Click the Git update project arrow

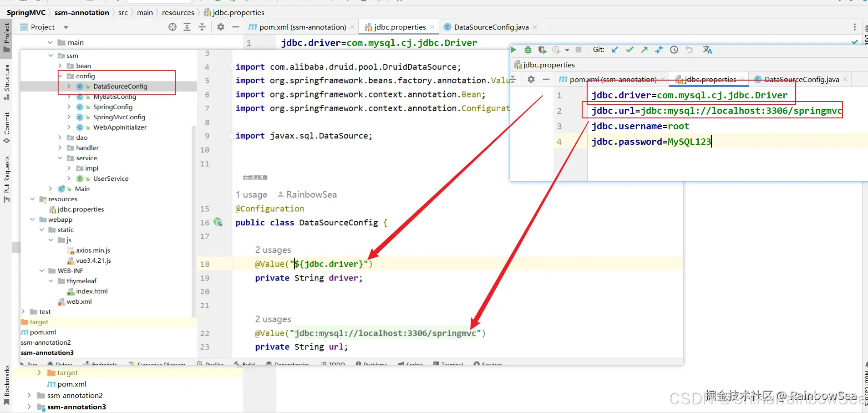615,50
